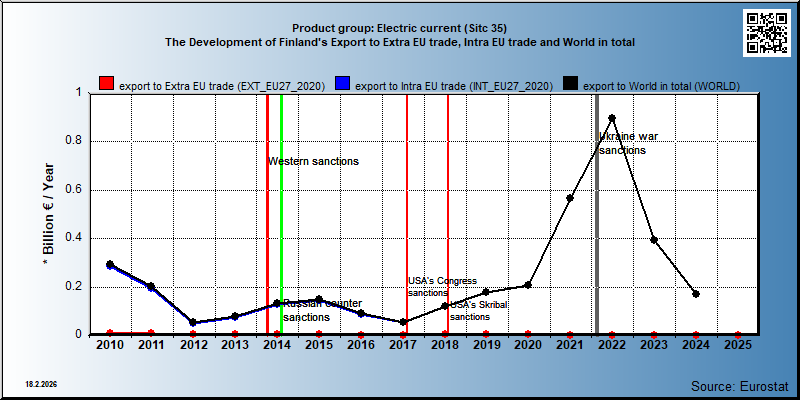The width and height of the screenshot is (800, 400).
Task: Click the 2011 data point on the World line
Action: tap(151, 287)
